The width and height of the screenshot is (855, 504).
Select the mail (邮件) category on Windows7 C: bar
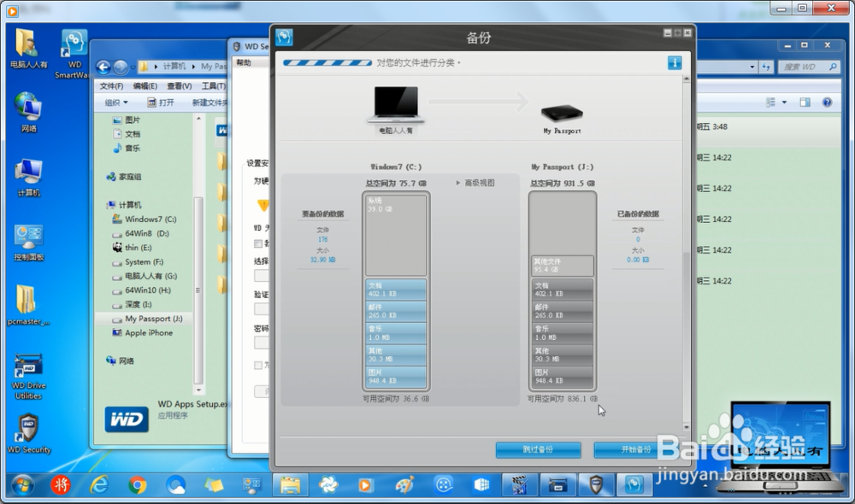396,311
